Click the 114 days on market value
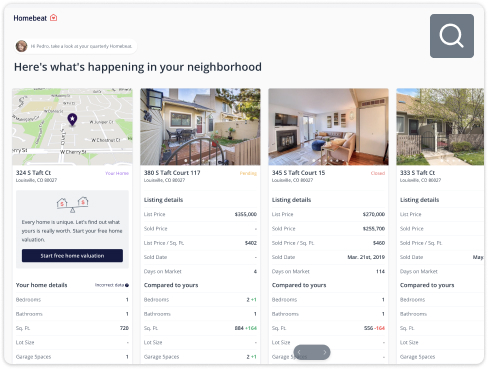The image size is (488, 370). click(380, 271)
